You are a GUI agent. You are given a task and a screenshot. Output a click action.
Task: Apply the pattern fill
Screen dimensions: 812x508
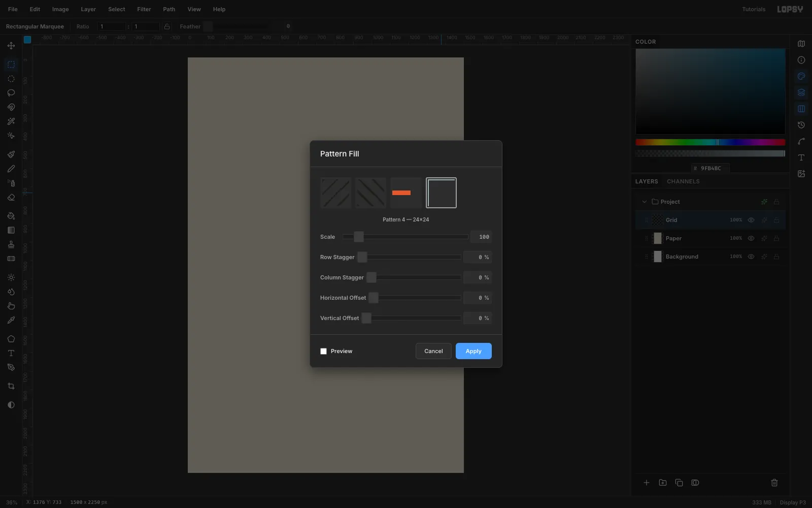click(473, 351)
